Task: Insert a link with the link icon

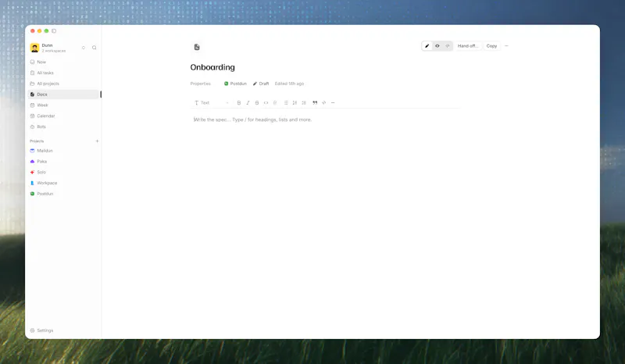Action: 275,103
